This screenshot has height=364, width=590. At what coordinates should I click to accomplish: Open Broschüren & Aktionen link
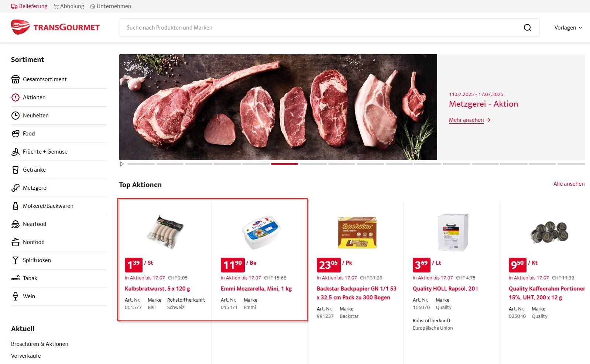click(x=40, y=344)
